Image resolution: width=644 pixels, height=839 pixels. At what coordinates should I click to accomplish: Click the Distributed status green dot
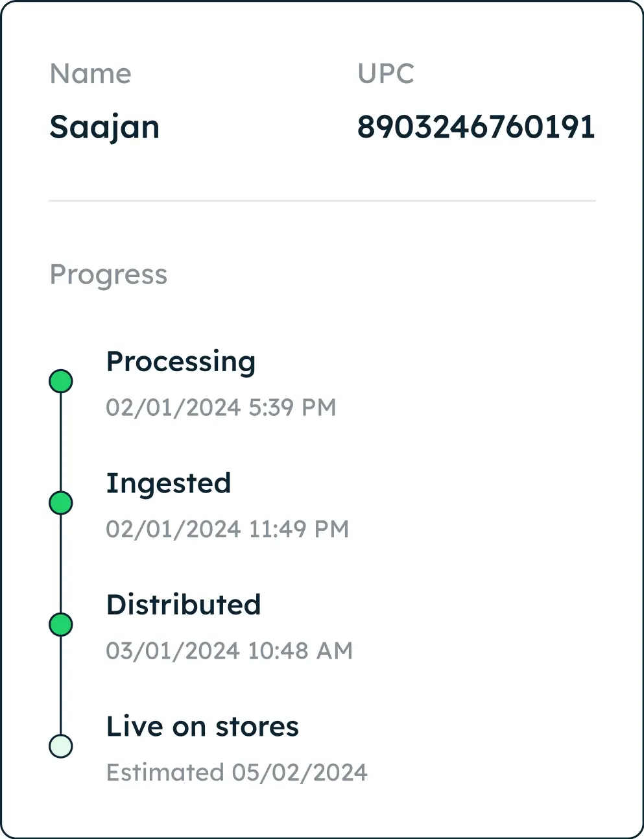pos(61,624)
